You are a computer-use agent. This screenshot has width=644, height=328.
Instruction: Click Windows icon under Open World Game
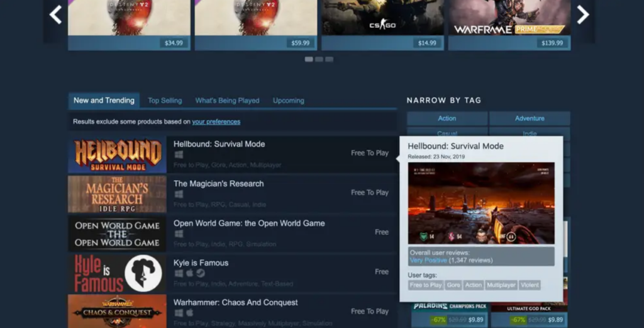point(179,234)
